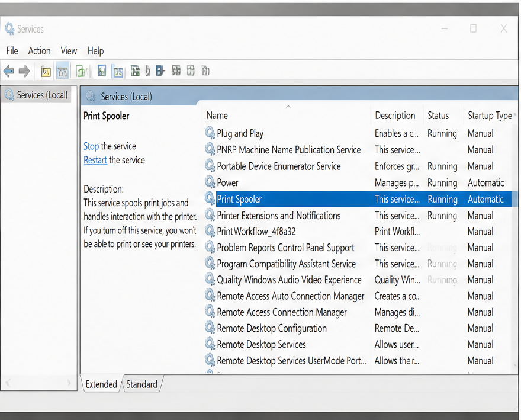The height and width of the screenshot is (420, 521).
Task: Click gear icon beside Quality Windows Audio Video
Action: click(210, 279)
